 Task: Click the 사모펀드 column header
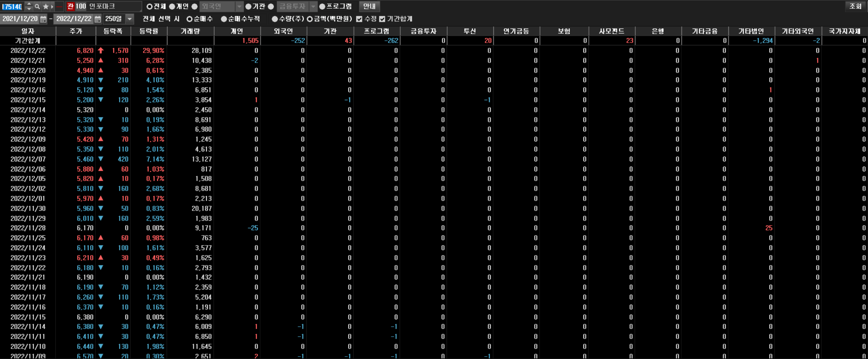612,31
